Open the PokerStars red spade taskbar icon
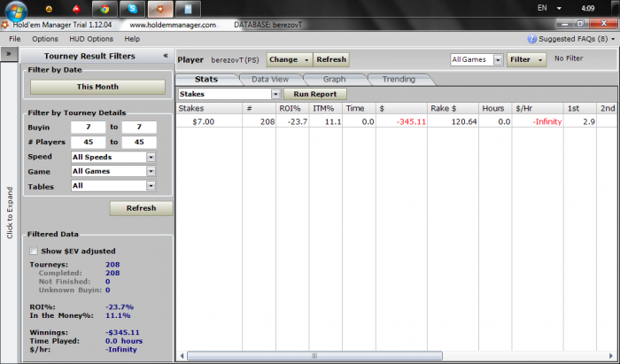 coord(76,9)
